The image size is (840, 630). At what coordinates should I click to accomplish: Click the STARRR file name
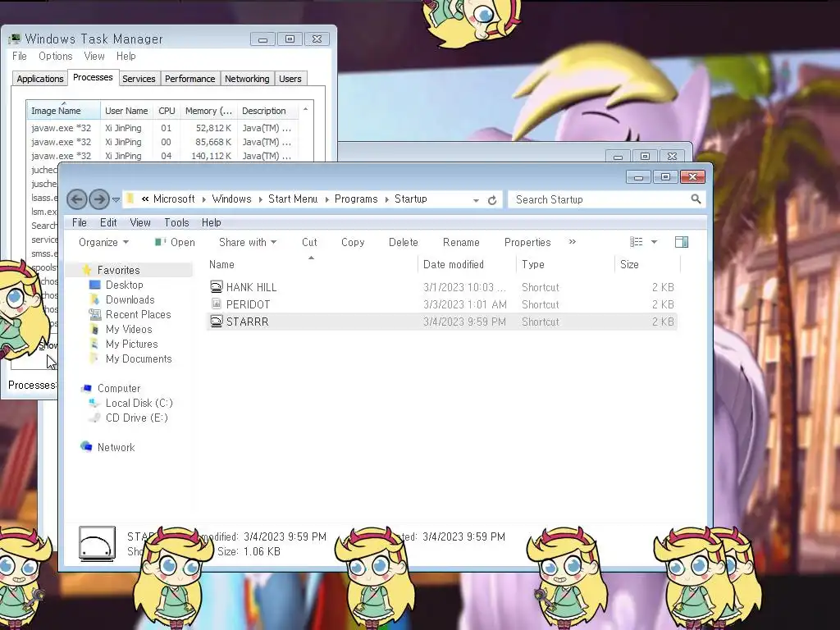(x=247, y=322)
